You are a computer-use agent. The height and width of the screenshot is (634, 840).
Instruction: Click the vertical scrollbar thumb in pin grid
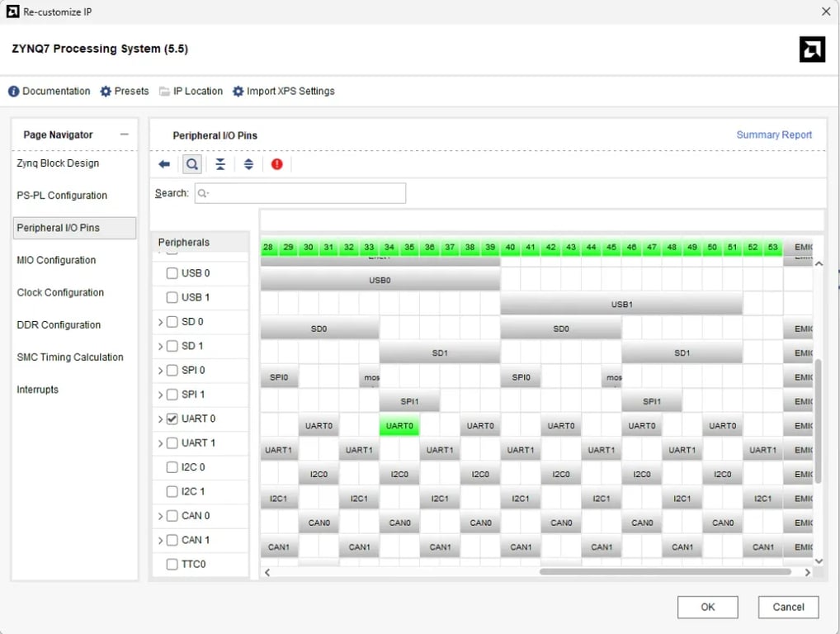pos(818,422)
